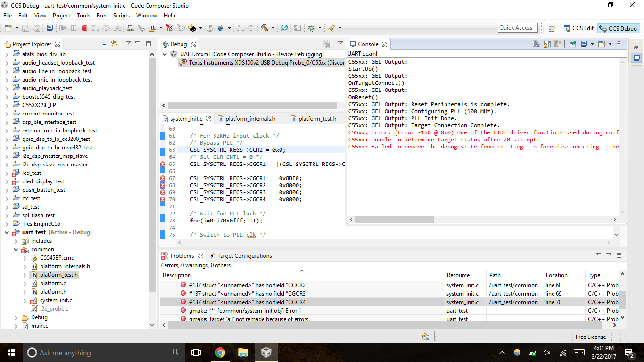Viewport: 644px width, 362px height.
Task: Clear the Console output with the clear icon
Action: tap(537, 43)
